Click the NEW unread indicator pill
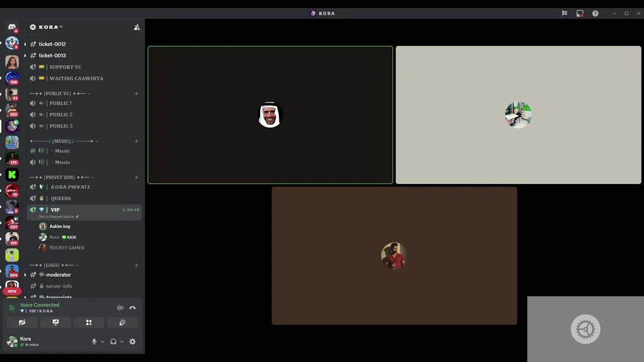Viewport: 644px width, 362px height. click(x=12, y=291)
